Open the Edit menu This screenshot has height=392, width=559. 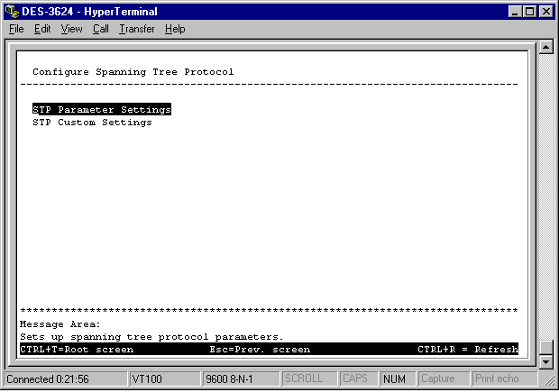[42, 29]
